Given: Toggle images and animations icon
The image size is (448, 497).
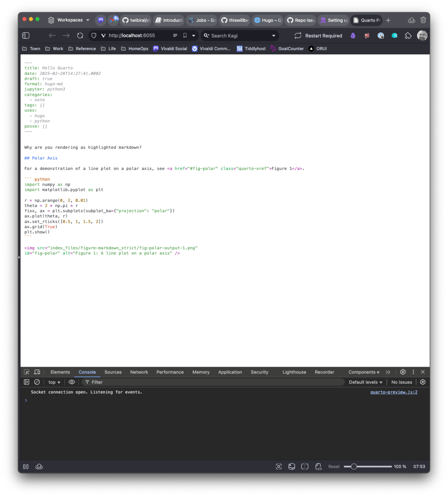Looking at the screenshot, I should point(292,467).
